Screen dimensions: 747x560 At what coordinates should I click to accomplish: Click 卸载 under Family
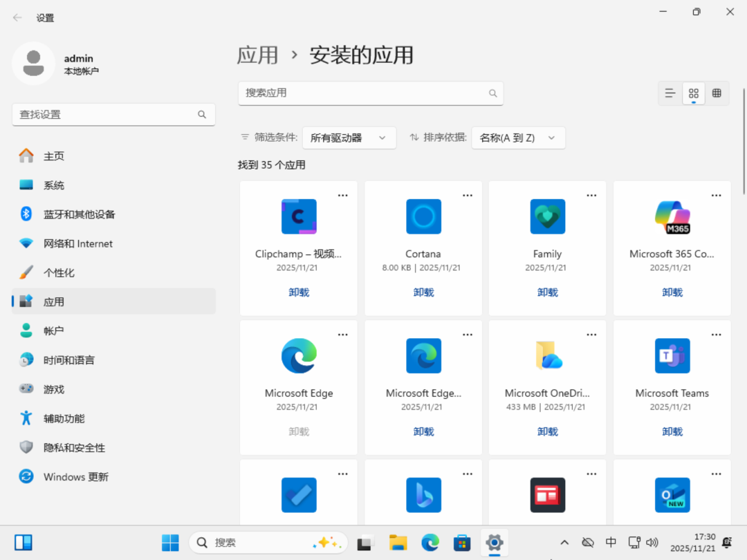click(547, 292)
